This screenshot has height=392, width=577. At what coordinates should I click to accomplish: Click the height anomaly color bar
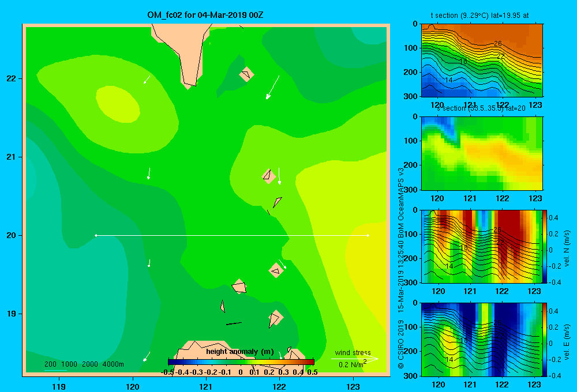click(241, 362)
